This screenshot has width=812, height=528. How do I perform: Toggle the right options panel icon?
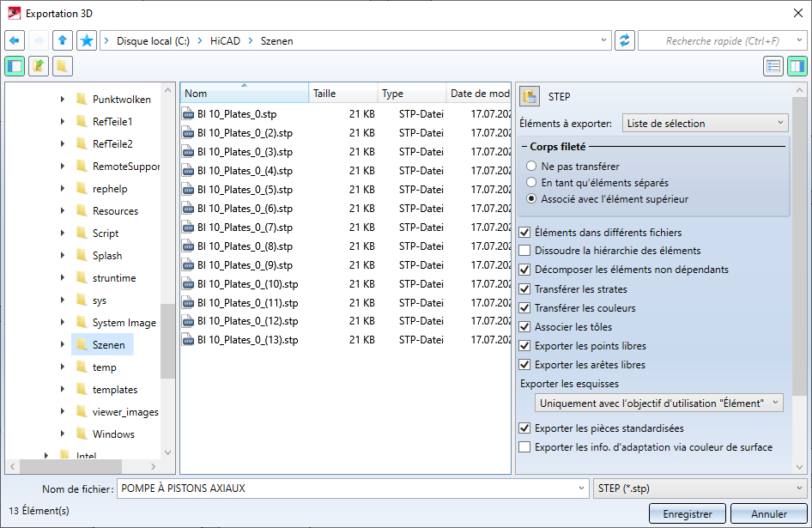pos(797,66)
